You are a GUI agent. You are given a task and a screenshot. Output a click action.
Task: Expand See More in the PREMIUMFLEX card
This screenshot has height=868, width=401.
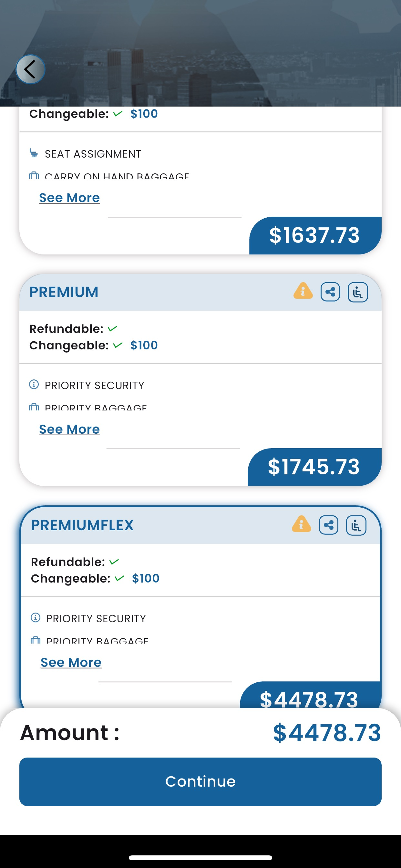(x=71, y=662)
